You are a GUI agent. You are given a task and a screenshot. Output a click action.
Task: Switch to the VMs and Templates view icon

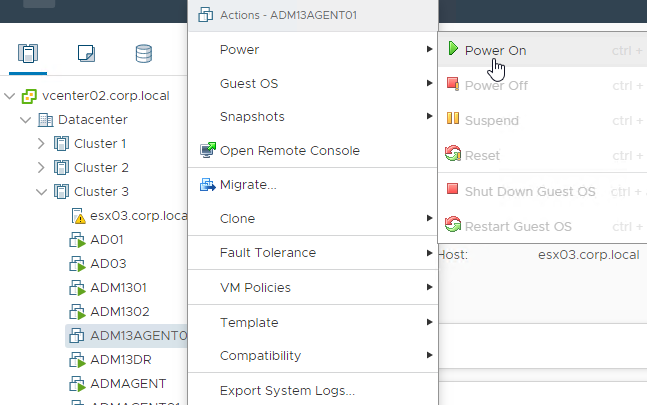coord(86,54)
